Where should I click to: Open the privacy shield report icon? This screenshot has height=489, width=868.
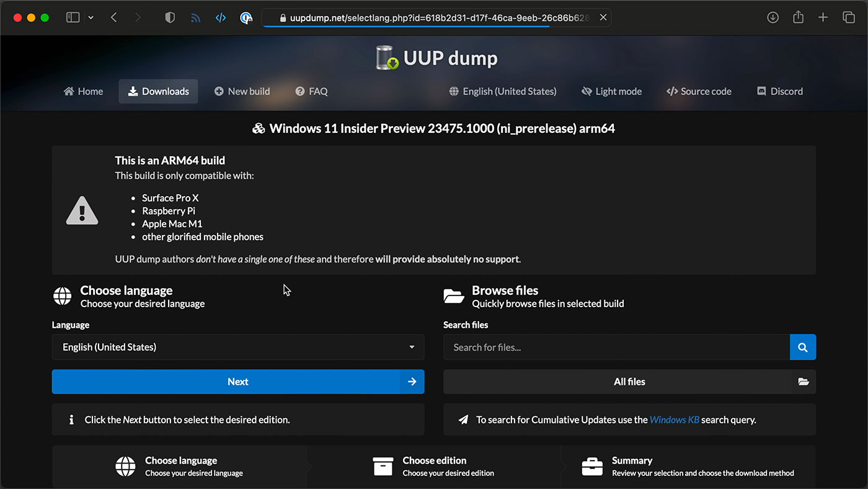170,17
